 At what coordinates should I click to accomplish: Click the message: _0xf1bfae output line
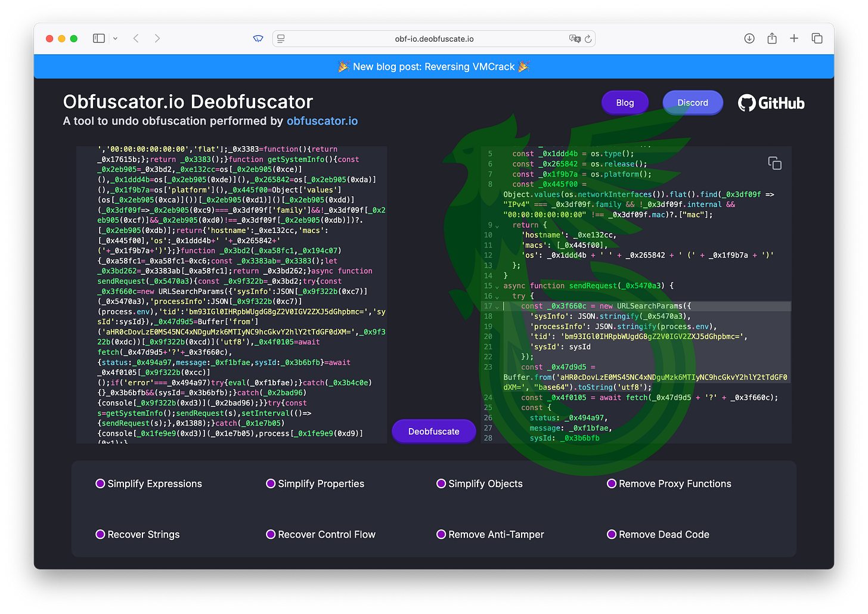tap(647, 428)
